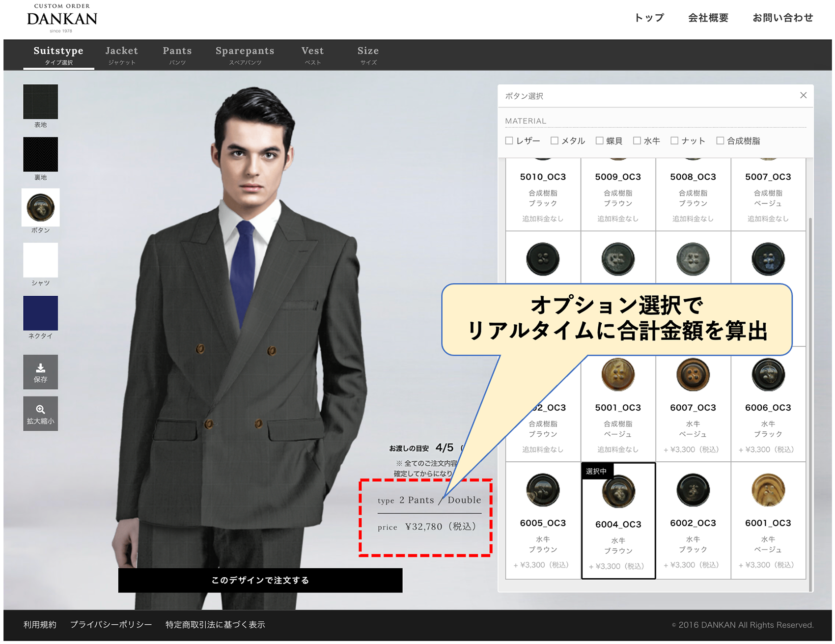Close the ボタン選択 panel
This screenshot has height=644, width=835.
(803, 95)
